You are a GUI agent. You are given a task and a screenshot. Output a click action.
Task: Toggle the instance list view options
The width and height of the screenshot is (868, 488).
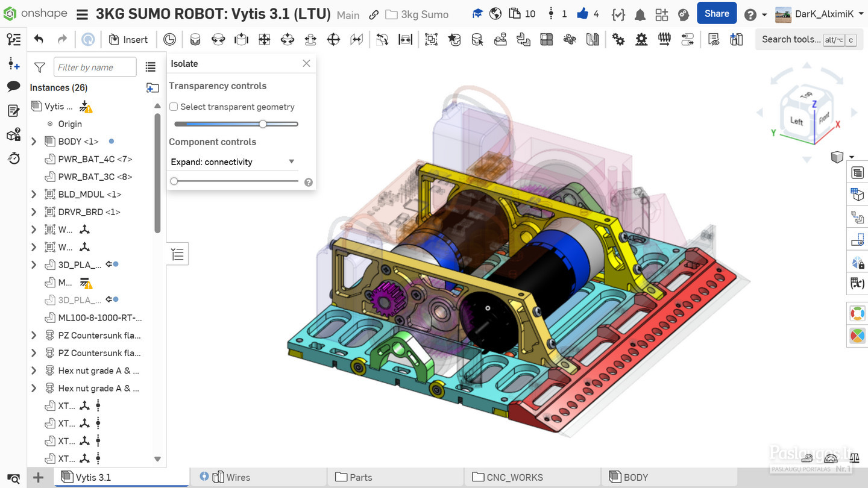[x=151, y=67]
